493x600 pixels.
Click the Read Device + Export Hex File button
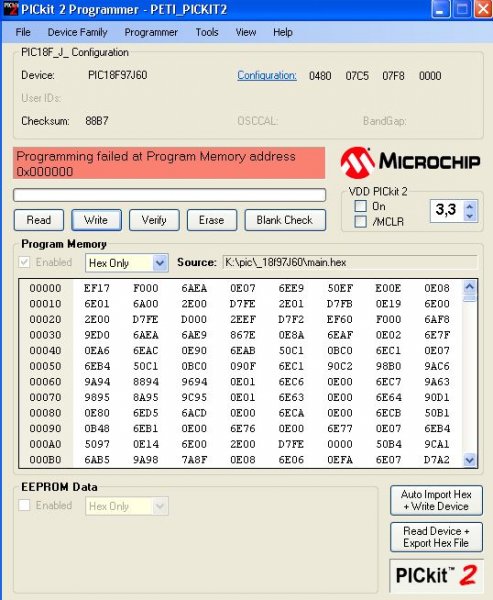click(436, 537)
